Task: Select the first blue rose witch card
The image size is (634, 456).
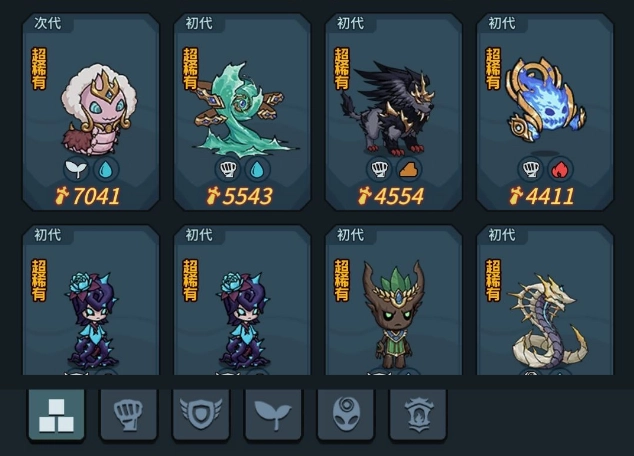Action: tap(91, 300)
